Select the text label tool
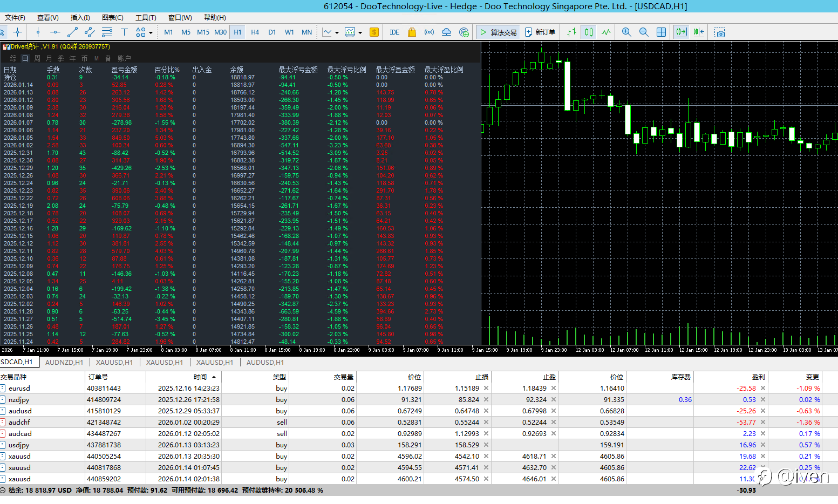 pyautogui.click(x=124, y=32)
